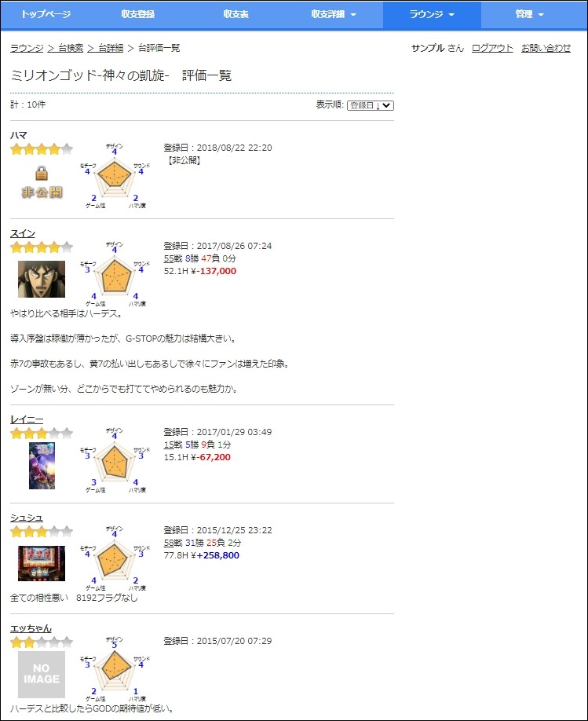Click the 非公開 padlock icon
This screenshot has height=721, width=588.
pyautogui.click(x=42, y=182)
